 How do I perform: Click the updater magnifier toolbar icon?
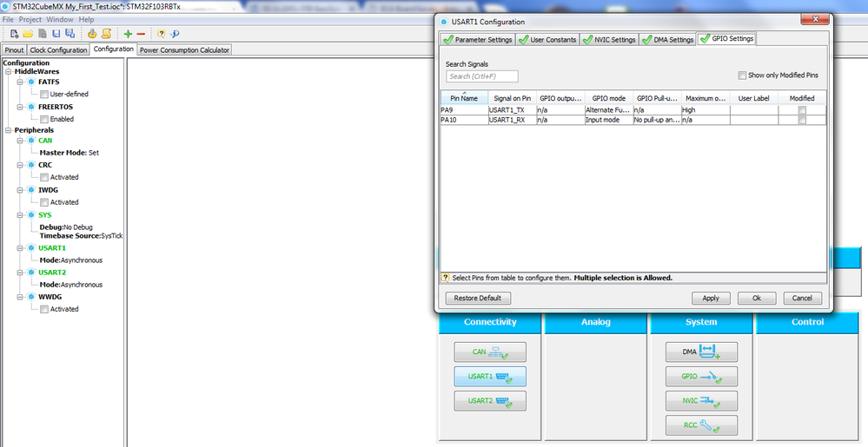pos(175,33)
